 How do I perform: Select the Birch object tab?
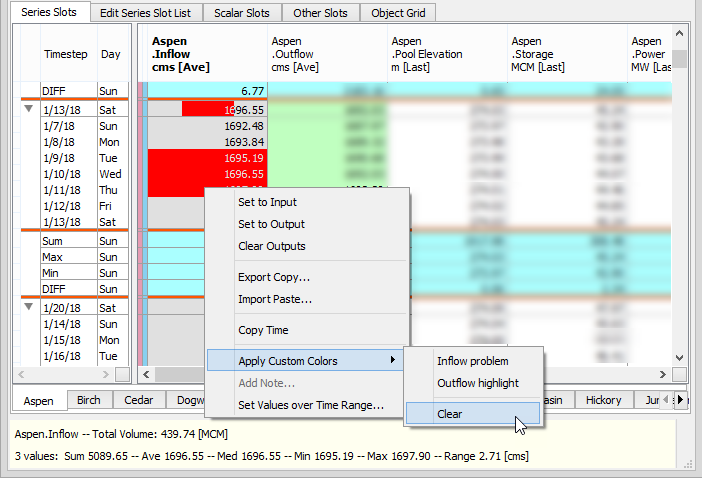[89, 400]
